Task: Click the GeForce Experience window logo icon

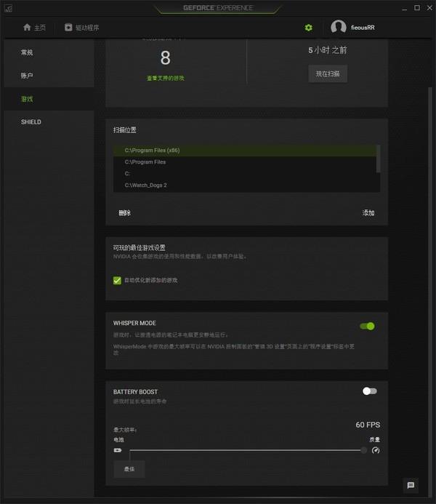Action: [x=8, y=8]
